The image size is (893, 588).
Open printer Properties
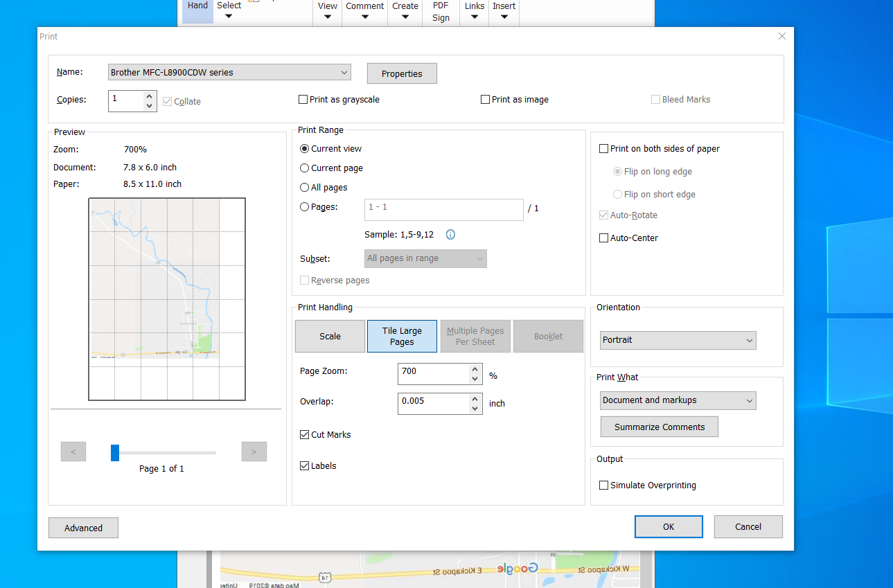pyautogui.click(x=402, y=73)
